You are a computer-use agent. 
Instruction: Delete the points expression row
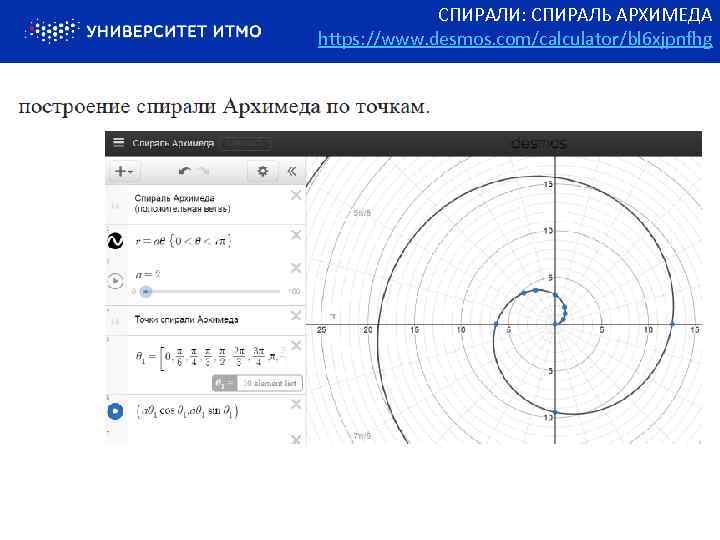(296, 404)
